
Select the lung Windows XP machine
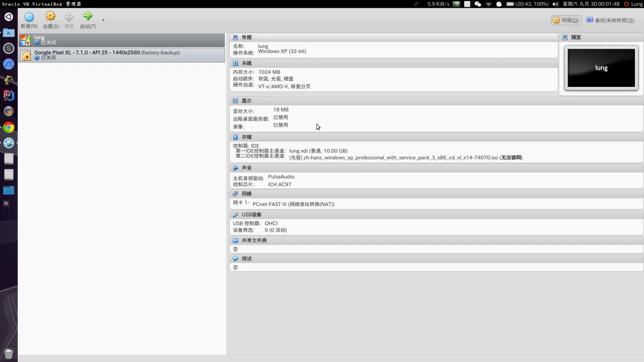[122, 40]
